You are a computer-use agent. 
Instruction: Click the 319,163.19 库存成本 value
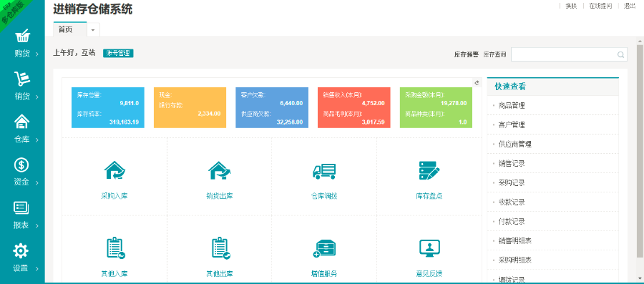tap(124, 122)
